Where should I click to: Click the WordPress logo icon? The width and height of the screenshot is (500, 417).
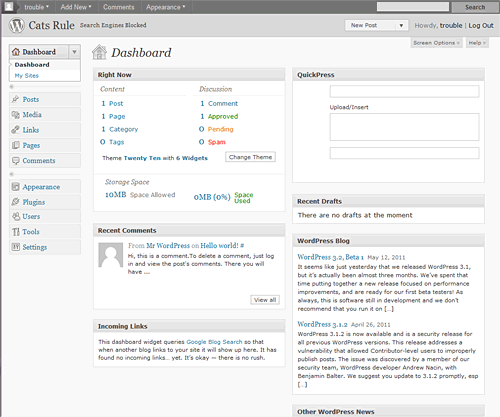click(16, 25)
